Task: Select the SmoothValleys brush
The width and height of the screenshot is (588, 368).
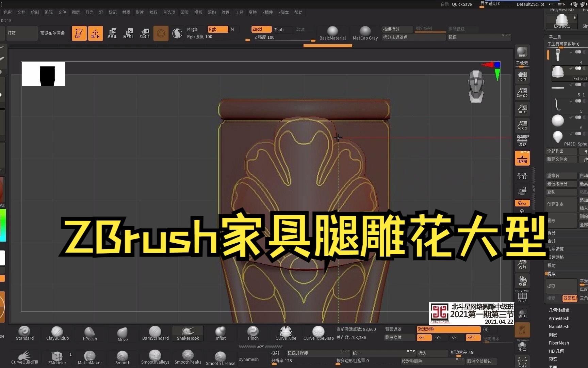Action: pos(155,357)
